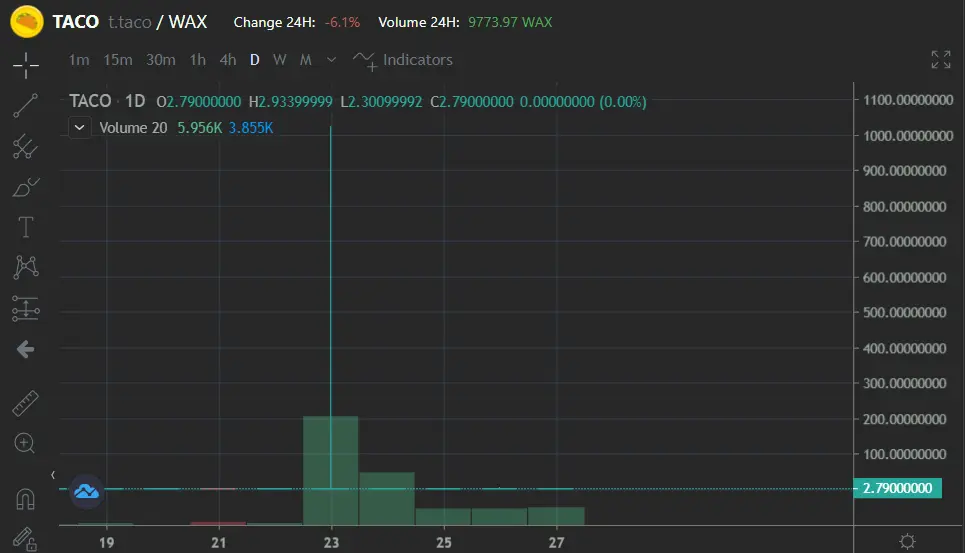Collapse the Volume 20 indicator legend
This screenshot has height=553, width=965.
(79, 128)
